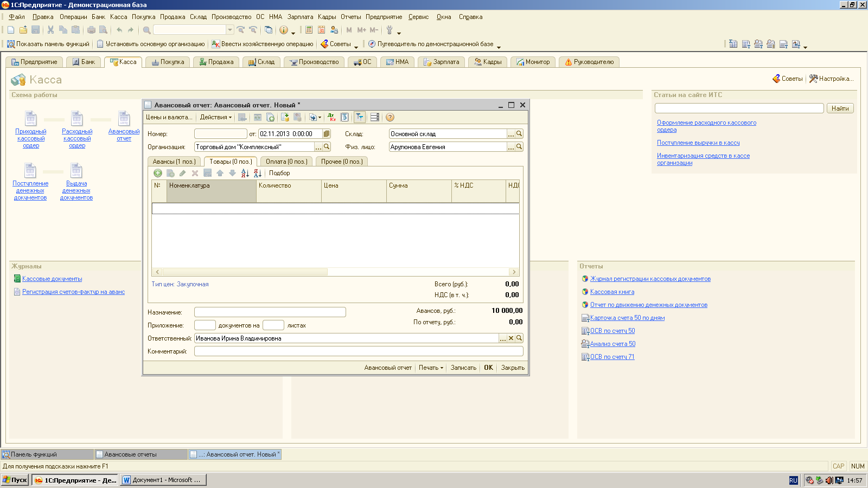Viewport: 868px width, 488px height.
Task: Open calendar picker beside date field
Action: (x=327, y=134)
